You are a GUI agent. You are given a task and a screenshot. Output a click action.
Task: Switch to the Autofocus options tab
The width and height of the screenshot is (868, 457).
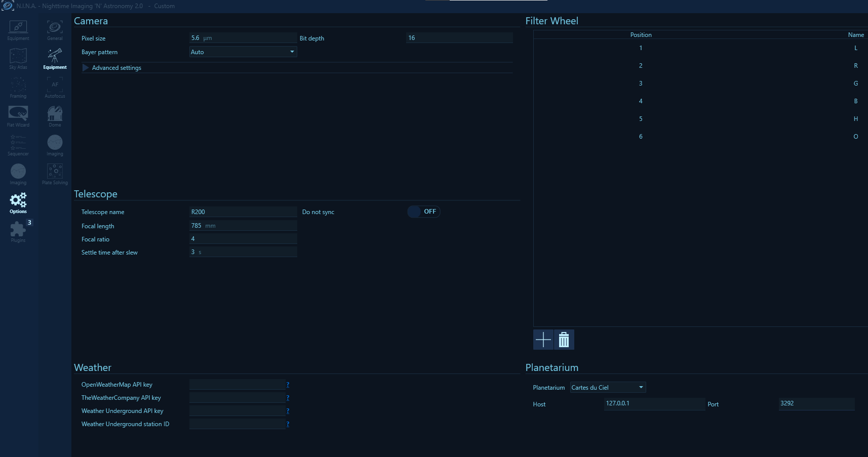coord(55,88)
